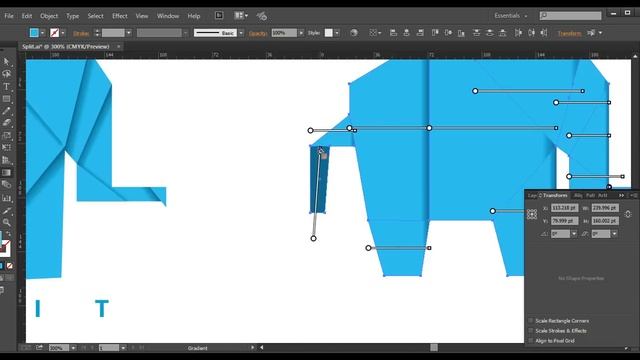Image resolution: width=640 pixels, height=360 pixels.
Task: Toggle Constrain Width and Height Proportions
Action: (628, 214)
